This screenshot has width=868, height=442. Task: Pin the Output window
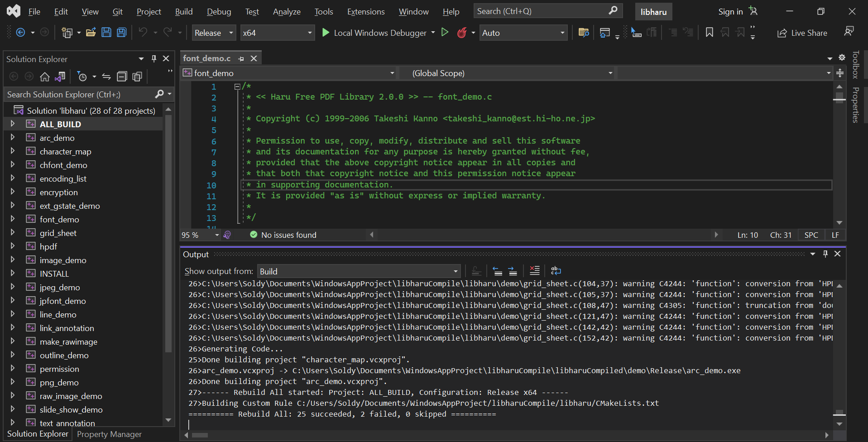[825, 254]
